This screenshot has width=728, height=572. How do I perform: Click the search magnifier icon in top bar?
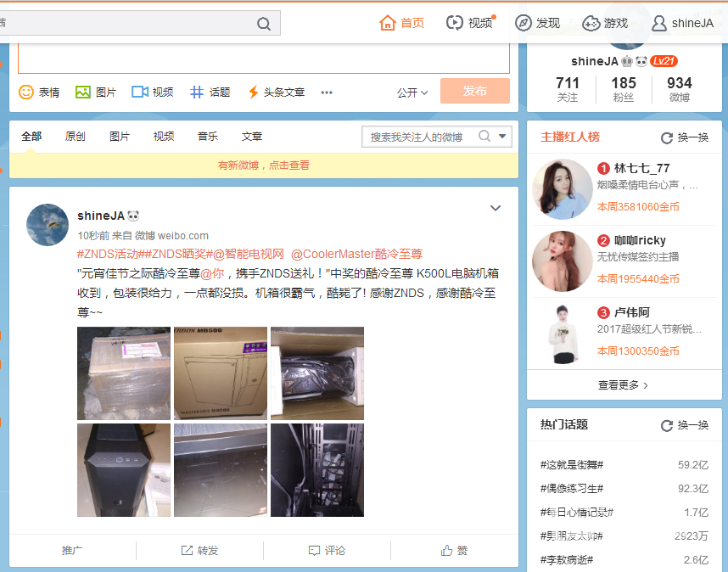(x=264, y=23)
